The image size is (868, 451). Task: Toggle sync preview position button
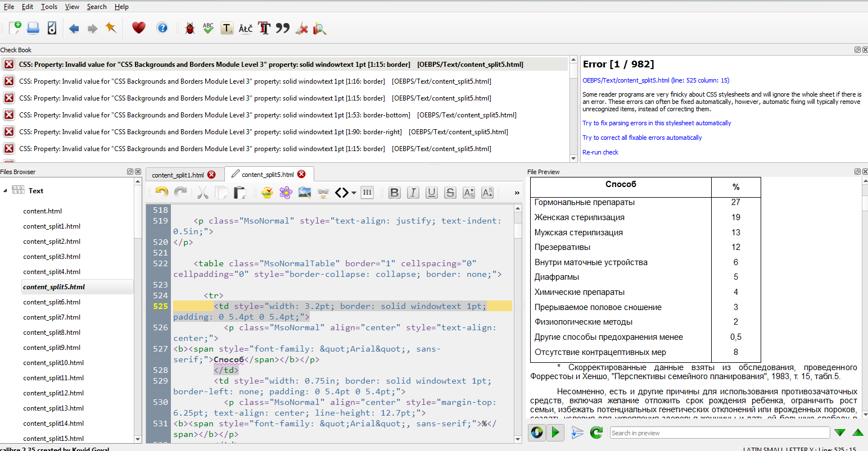tap(555, 432)
